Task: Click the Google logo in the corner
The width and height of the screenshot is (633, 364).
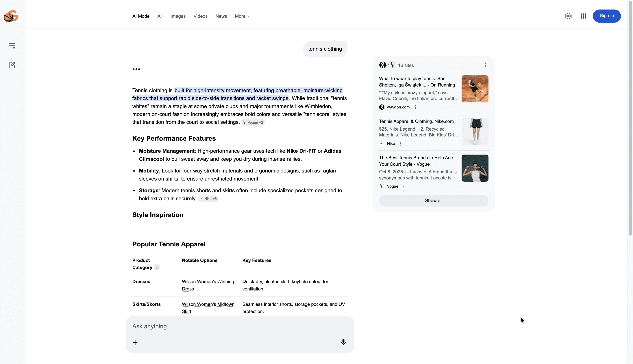Action: (x=11, y=16)
